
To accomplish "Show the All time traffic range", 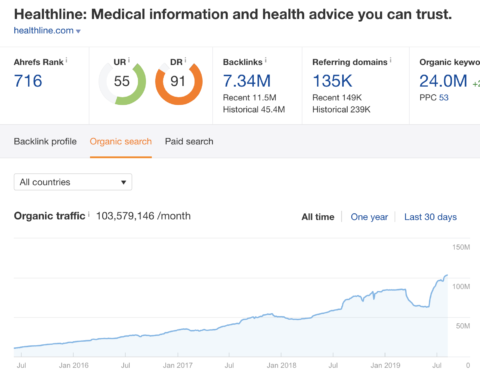I will 318,217.
